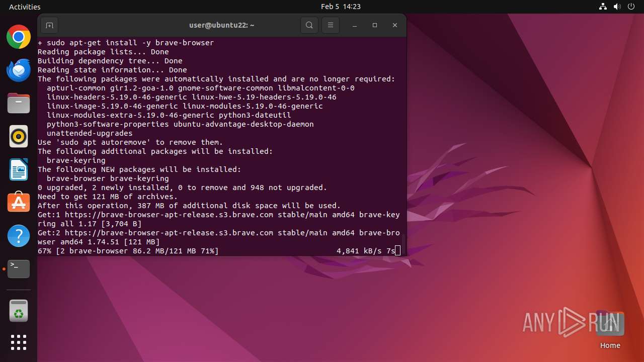Open the Trash from the dock
The width and height of the screenshot is (644, 362).
click(x=19, y=311)
